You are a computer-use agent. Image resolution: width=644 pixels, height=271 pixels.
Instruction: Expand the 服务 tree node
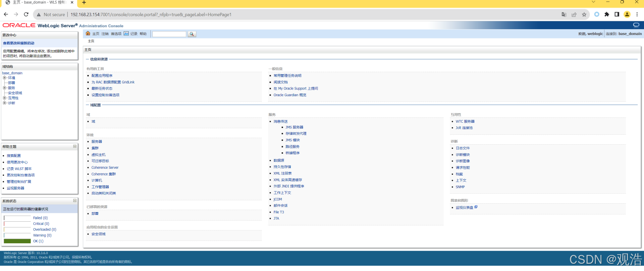tap(4, 88)
